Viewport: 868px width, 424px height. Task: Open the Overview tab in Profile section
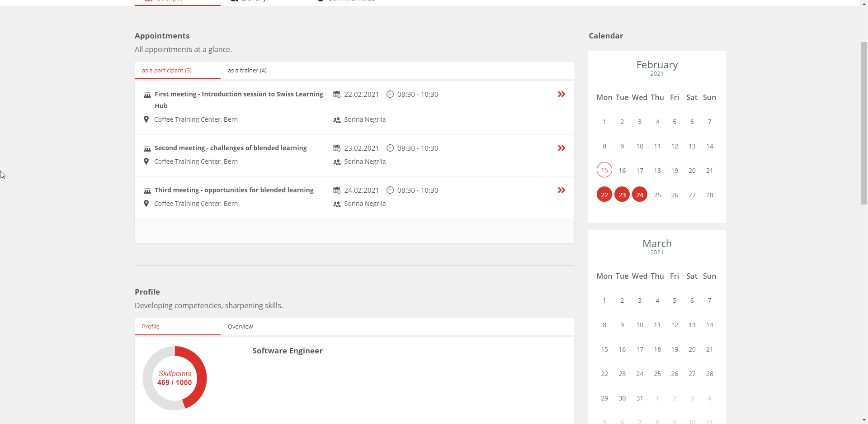coord(240,327)
